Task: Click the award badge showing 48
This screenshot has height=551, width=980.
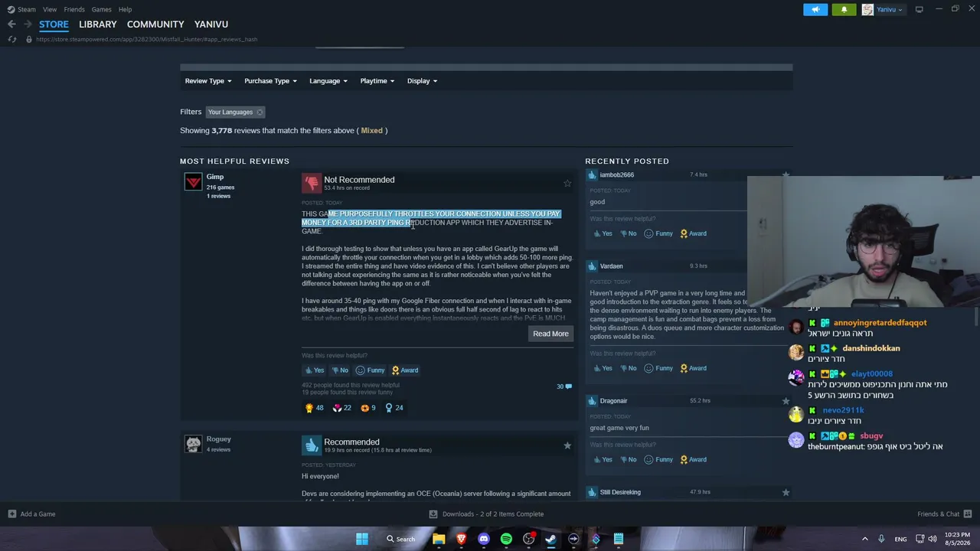Action: tap(315, 408)
